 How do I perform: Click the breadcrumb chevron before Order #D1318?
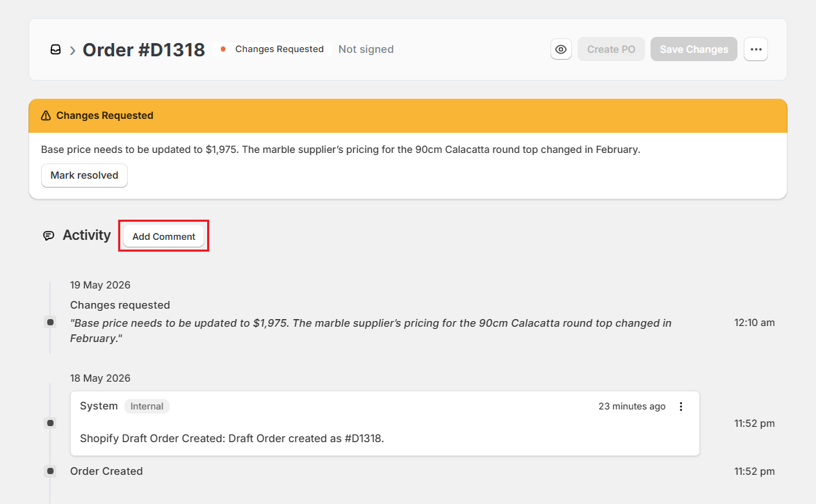73,50
